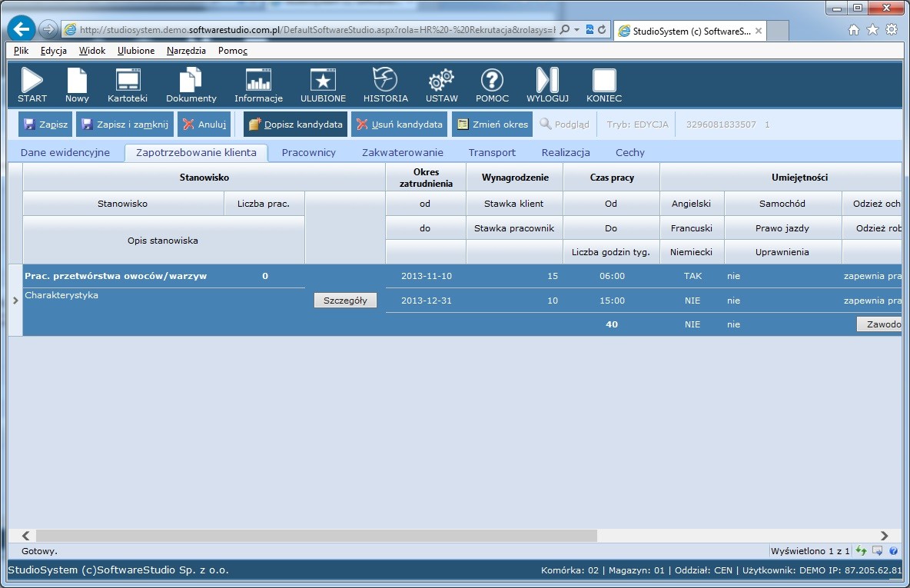Expand the row using the left arrow indicator
This screenshot has width=910, height=588.
pyautogui.click(x=15, y=300)
